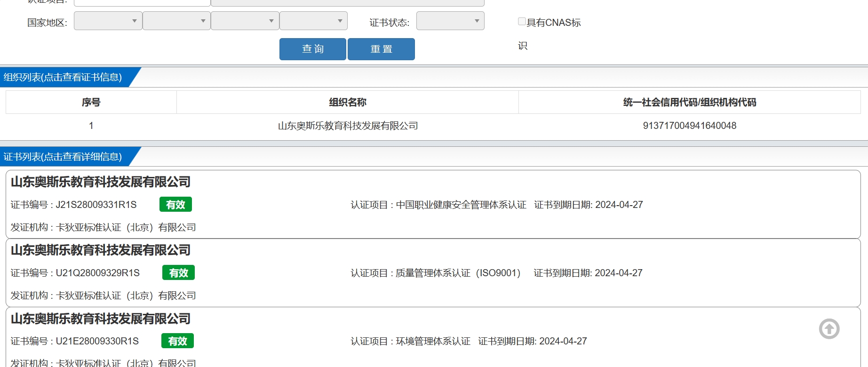Click the 序号 column header

pos(91,102)
